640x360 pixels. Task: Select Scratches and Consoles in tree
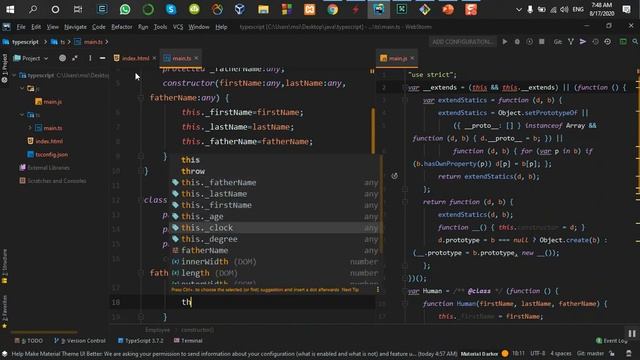coord(56,180)
